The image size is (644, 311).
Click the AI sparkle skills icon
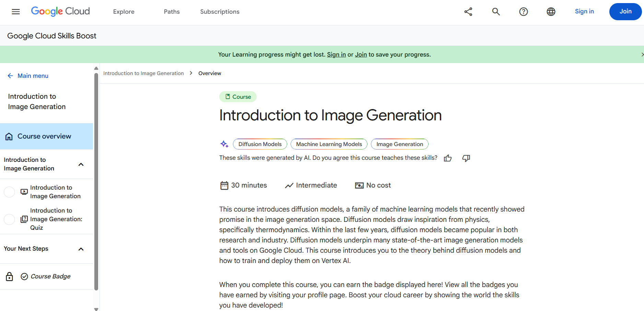pyautogui.click(x=224, y=144)
